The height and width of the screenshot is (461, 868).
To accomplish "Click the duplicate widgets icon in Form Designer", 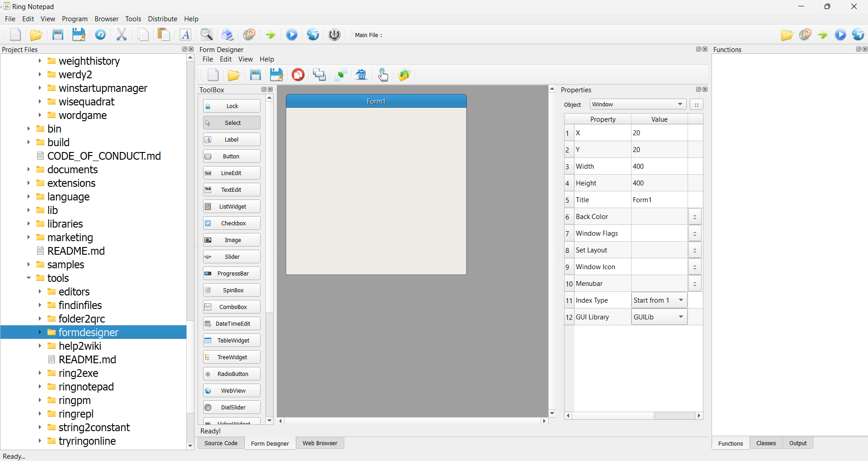I will (x=319, y=75).
